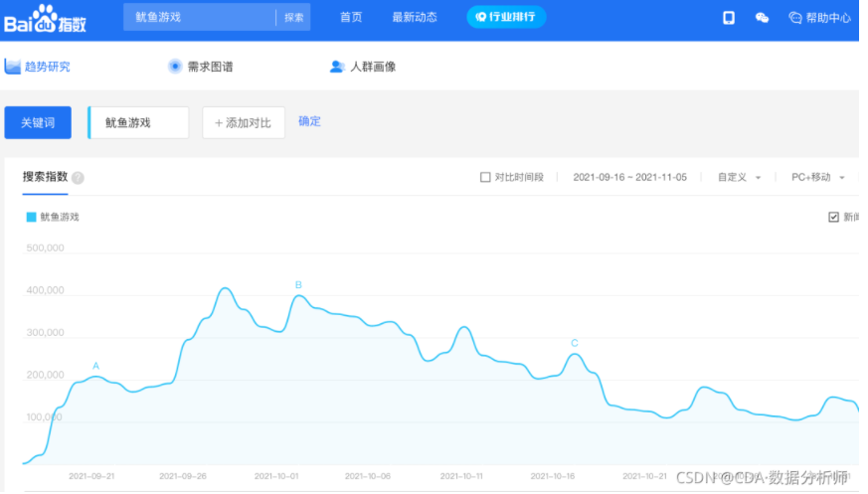Click the Baidu Index logo
The height and width of the screenshot is (494, 868).
click(45, 19)
